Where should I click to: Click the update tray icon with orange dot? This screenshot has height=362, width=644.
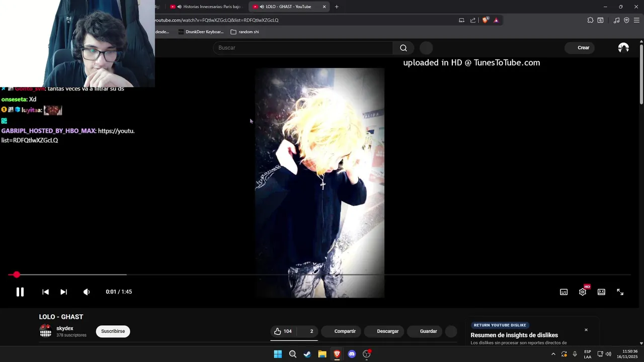pyautogui.click(x=564, y=354)
